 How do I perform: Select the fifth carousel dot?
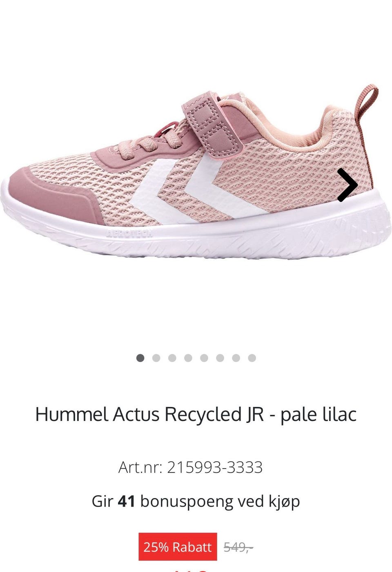(x=204, y=358)
